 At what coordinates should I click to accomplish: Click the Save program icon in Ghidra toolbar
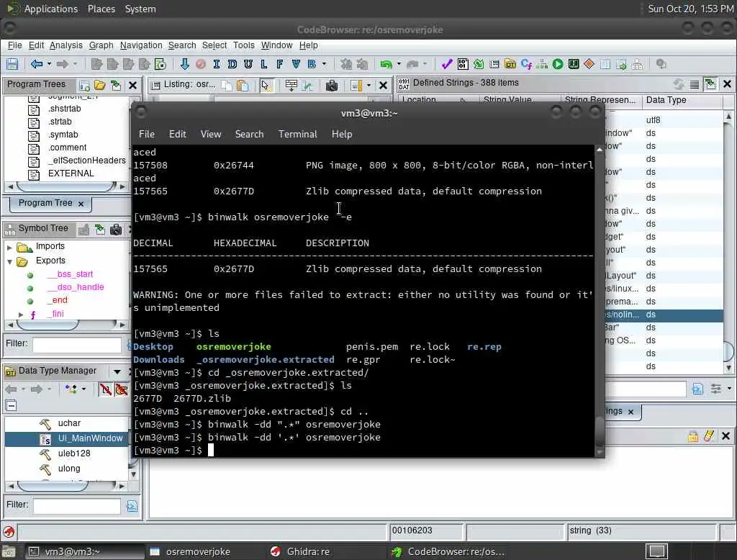click(x=12, y=64)
